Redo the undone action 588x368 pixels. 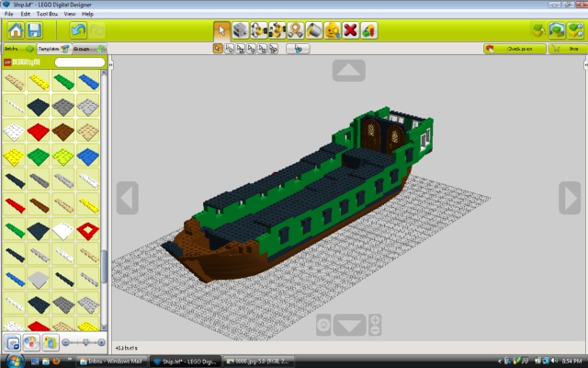[96, 30]
